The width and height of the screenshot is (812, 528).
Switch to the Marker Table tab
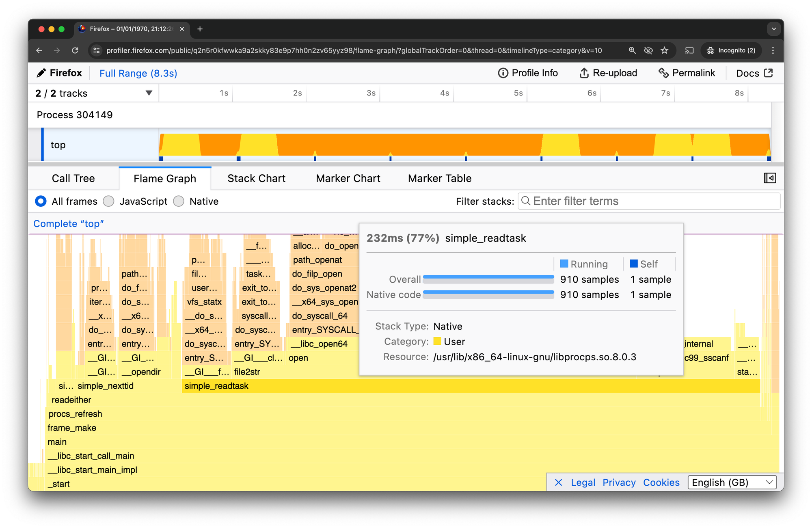[439, 178]
